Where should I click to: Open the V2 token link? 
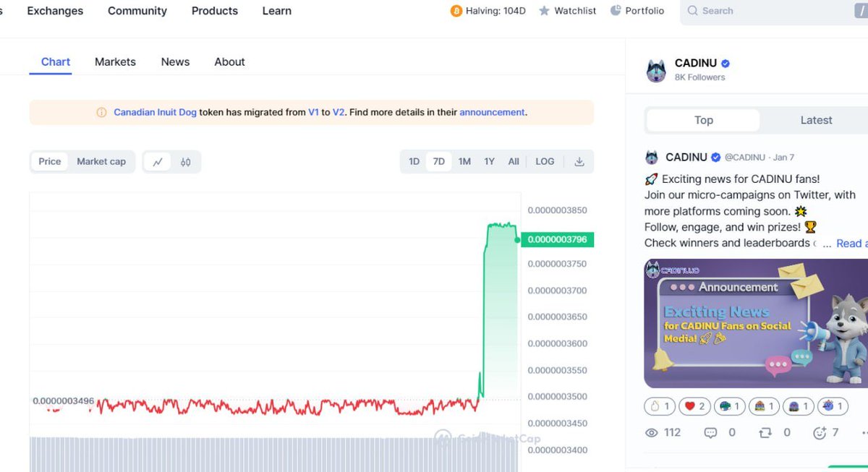pyautogui.click(x=339, y=113)
